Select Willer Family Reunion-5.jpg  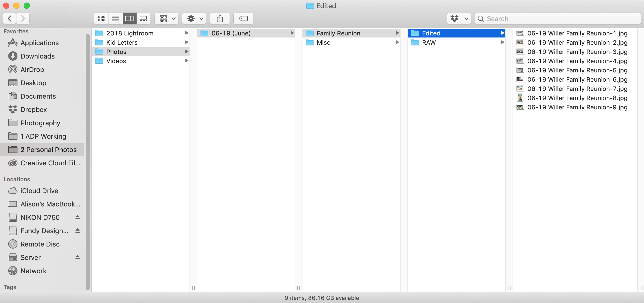point(575,70)
